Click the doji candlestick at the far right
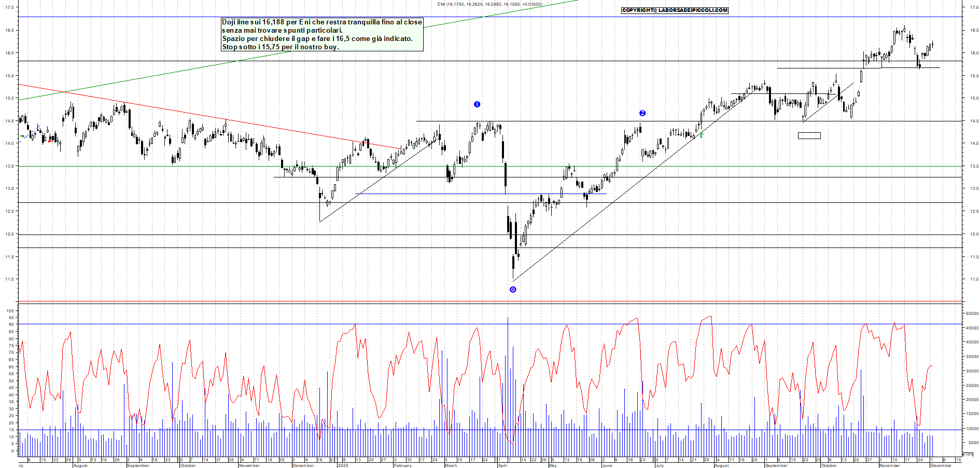The image size is (980, 468). [x=932, y=45]
